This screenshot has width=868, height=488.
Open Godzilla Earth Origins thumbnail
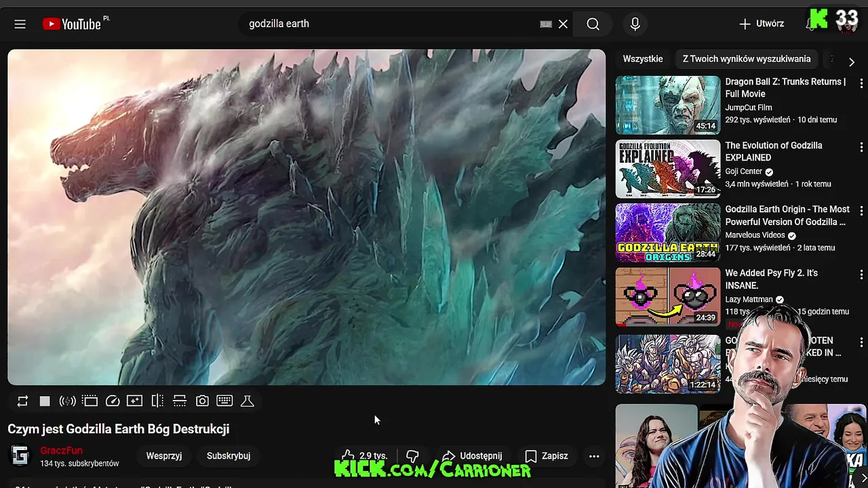668,232
